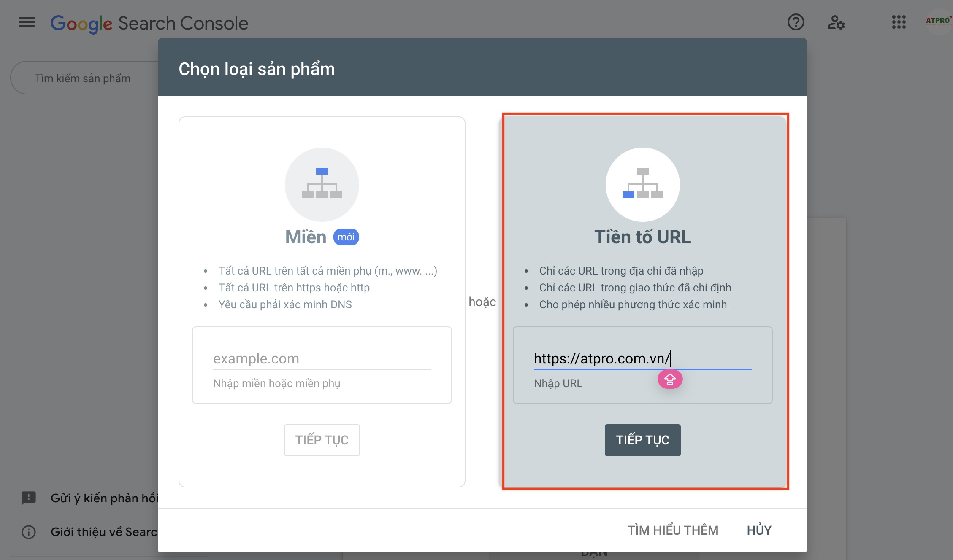Focus the example.com domain input field
Image resolution: width=953 pixels, height=560 pixels.
click(x=322, y=358)
